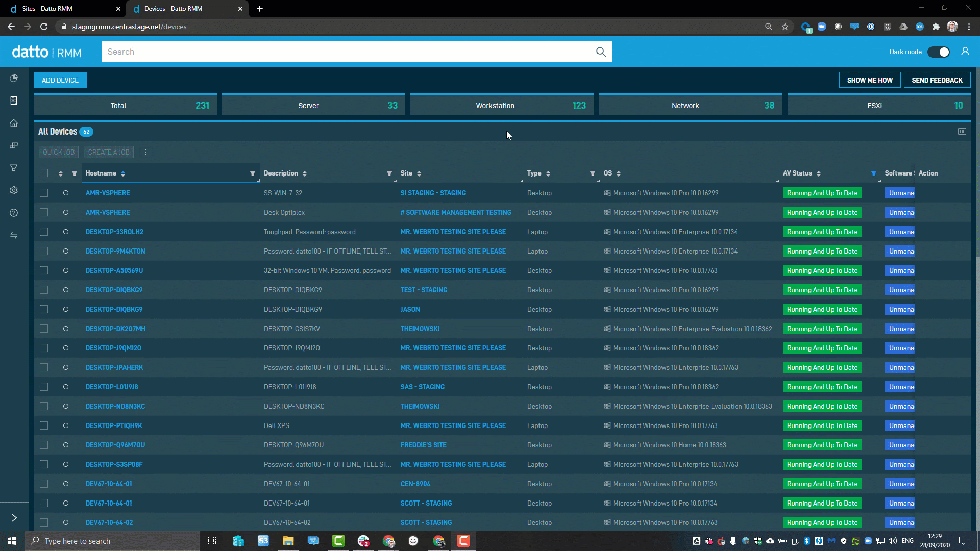
Task: Open the DESKTOP-NDBN3KC hostname link
Action: point(115,406)
